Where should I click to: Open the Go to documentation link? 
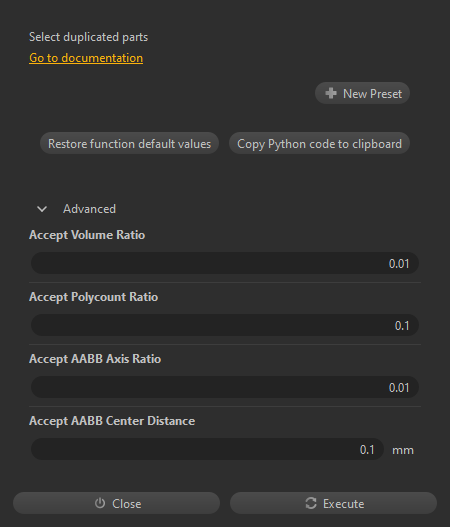86,58
